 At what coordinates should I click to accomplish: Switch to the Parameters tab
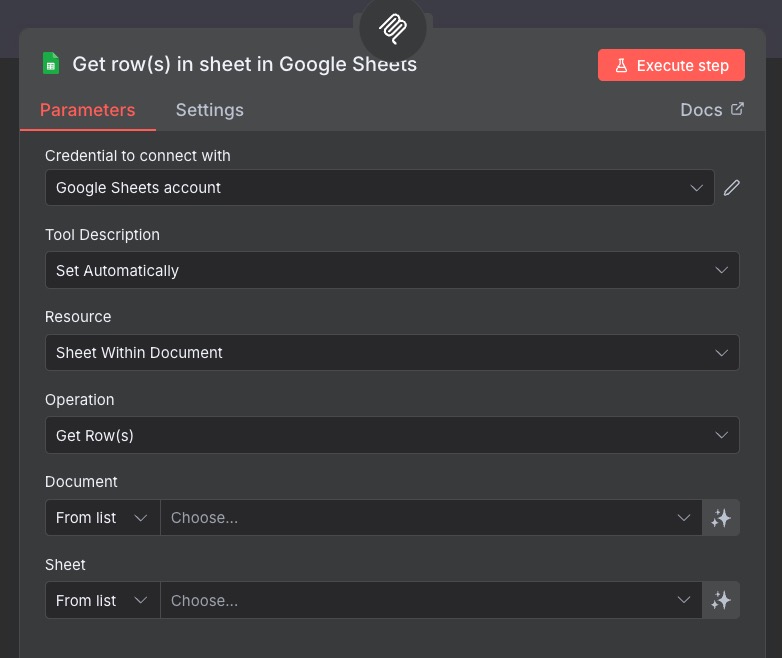click(87, 110)
